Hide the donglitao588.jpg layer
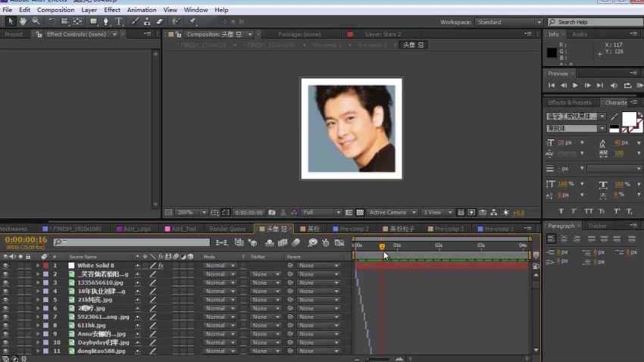 [x=5, y=351]
